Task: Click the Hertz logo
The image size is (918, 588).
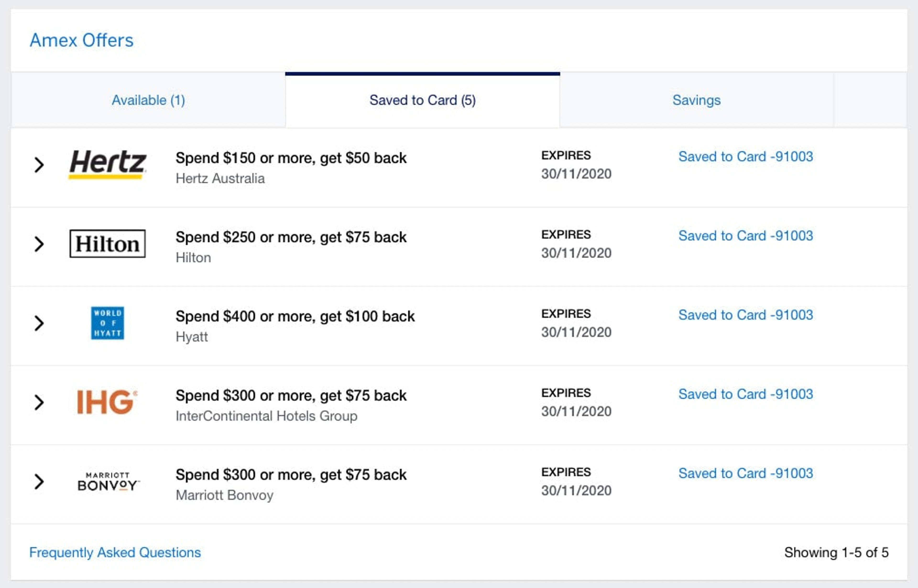Action: pyautogui.click(x=107, y=164)
